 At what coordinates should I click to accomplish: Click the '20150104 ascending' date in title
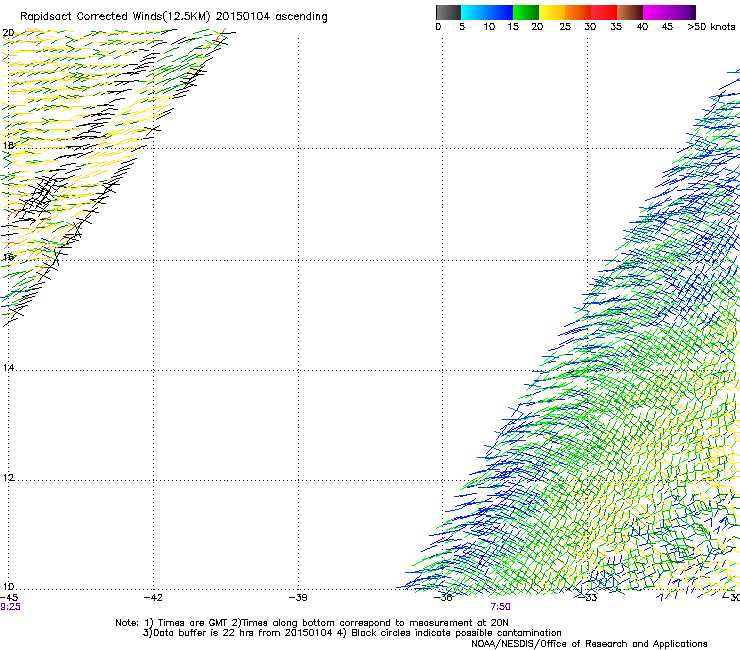[x=271, y=17]
